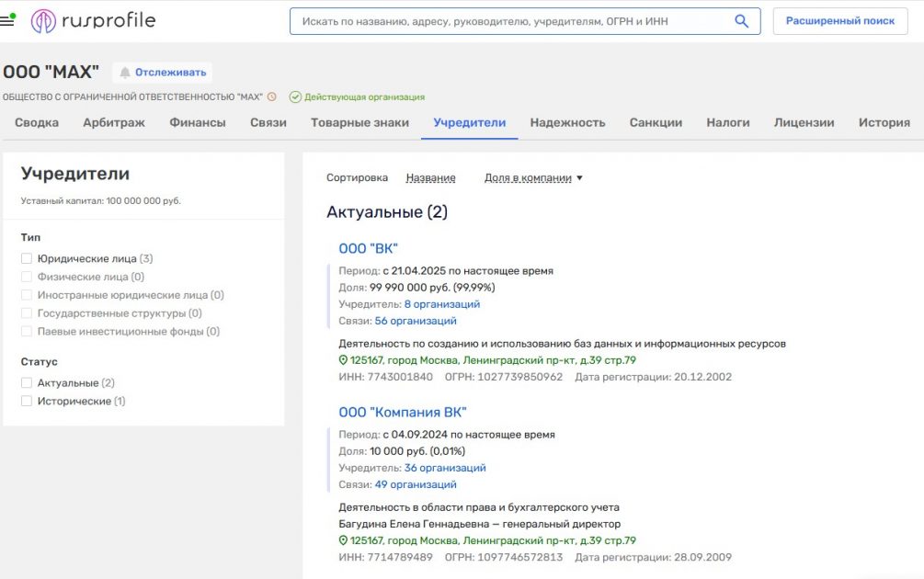The width and height of the screenshot is (924, 579).
Task: Sort founders by Название
Action: click(430, 178)
